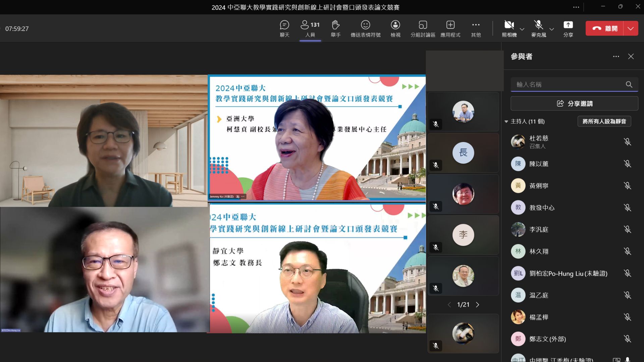Restore down the Teams window
The height and width of the screenshot is (362, 644).
[x=620, y=7]
